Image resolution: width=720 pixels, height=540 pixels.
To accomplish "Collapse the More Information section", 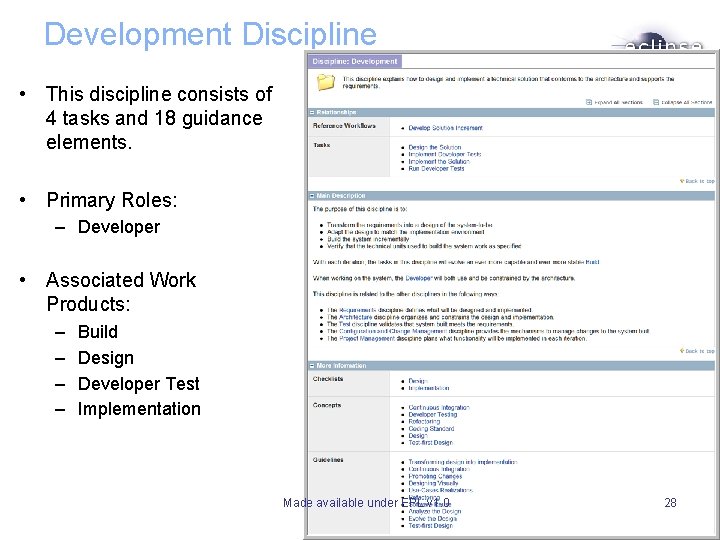I will click(x=312, y=366).
